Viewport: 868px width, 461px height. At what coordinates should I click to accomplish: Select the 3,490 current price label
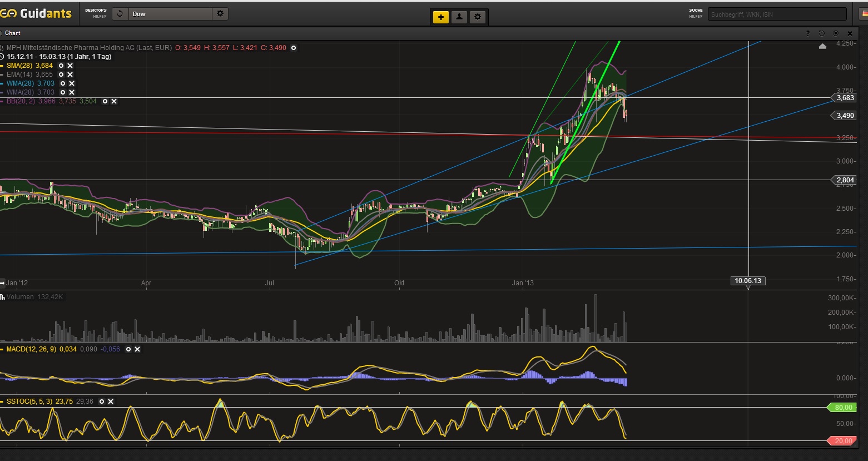click(x=845, y=116)
